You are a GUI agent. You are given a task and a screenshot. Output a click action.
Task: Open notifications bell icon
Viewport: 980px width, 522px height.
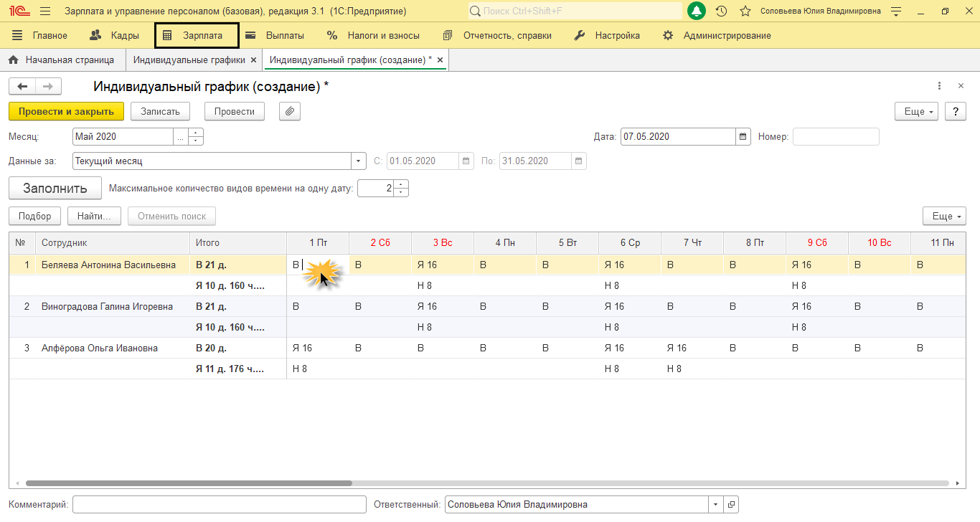[x=696, y=11]
